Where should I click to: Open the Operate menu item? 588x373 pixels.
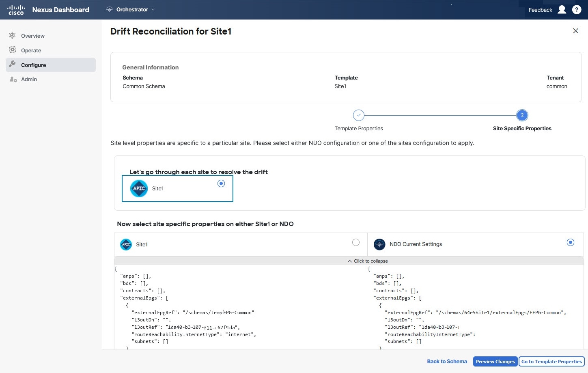51,50
